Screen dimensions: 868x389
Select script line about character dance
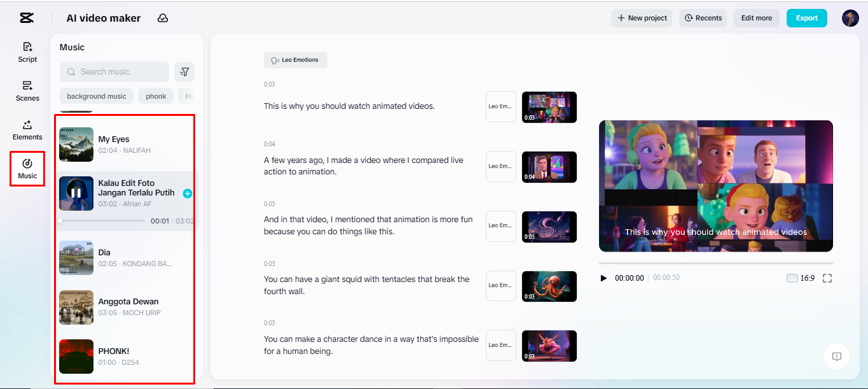371,345
